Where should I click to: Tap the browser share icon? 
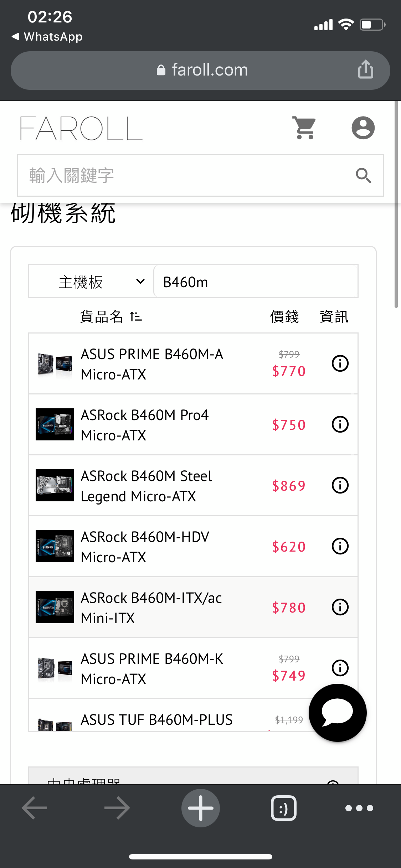pyautogui.click(x=366, y=69)
